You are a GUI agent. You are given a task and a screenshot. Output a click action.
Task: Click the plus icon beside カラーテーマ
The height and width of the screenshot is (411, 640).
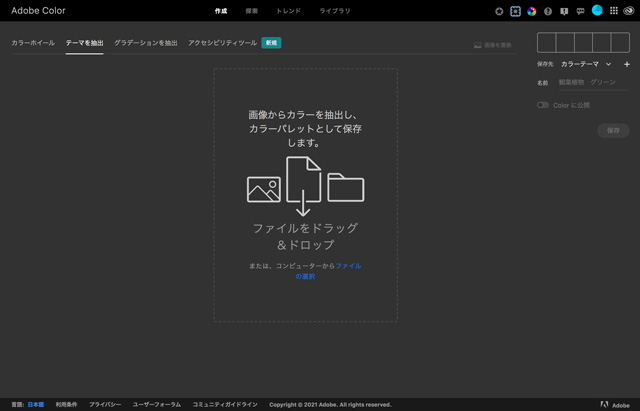point(627,64)
